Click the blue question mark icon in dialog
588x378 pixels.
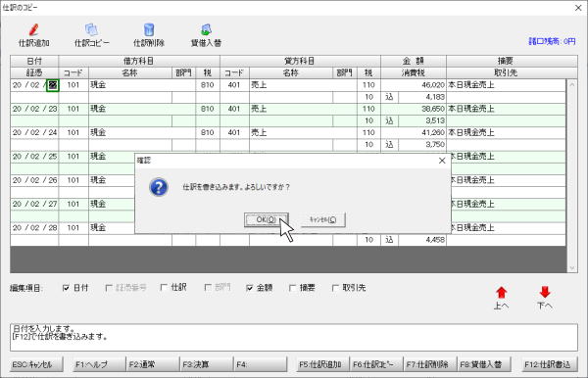pyautogui.click(x=159, y=187)
